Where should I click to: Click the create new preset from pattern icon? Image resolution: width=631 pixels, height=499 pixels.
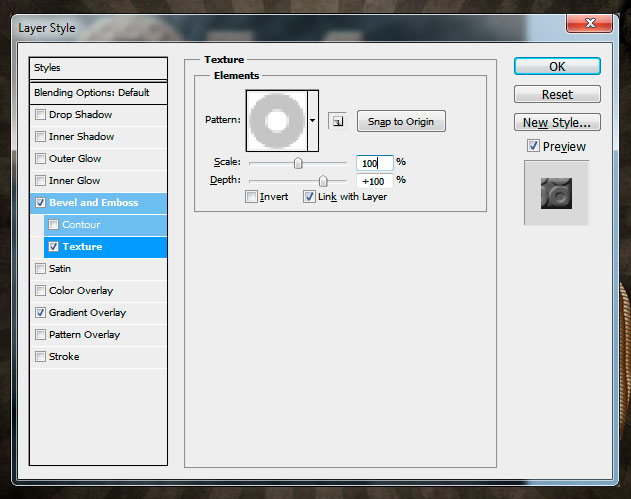337,121
